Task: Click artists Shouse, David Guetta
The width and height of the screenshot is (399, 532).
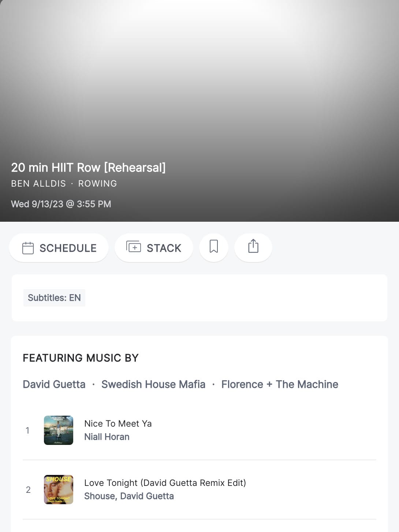Action: click(129, 496)
